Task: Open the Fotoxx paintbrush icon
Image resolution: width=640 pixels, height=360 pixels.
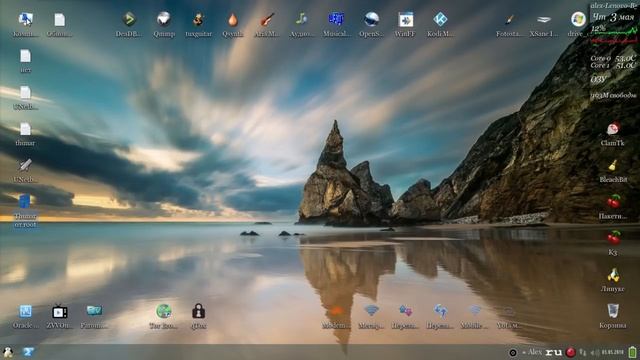Action: (x=509, y=19)
